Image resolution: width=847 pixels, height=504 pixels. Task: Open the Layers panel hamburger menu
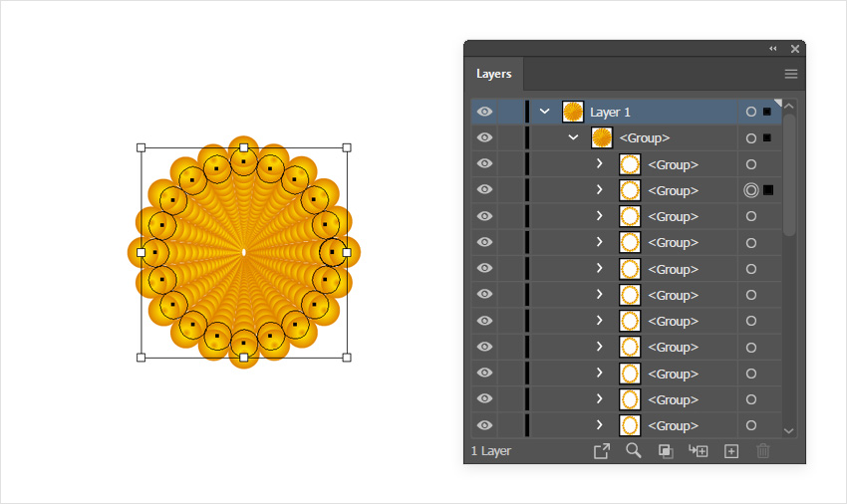(791, 74)
